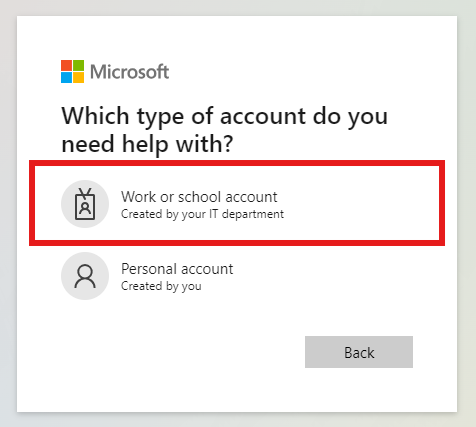
Task: Click the gray circle behind the badge icon
Action: click(85, 204)
